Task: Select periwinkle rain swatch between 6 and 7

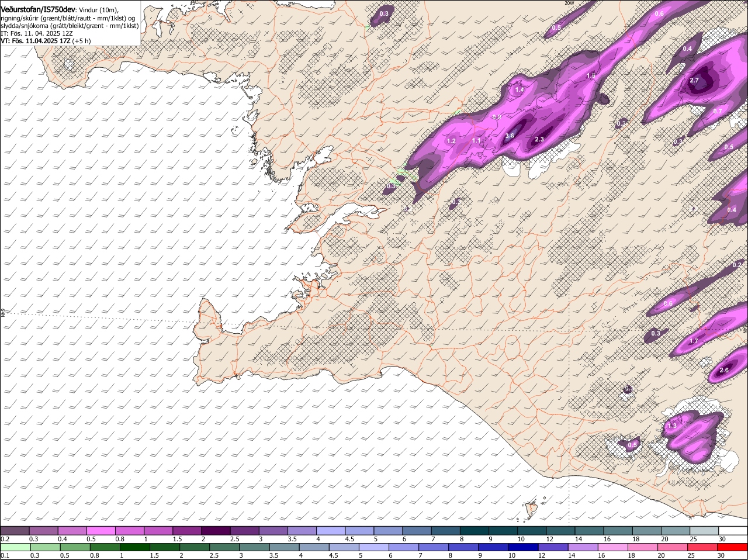Action: [404, 547]
